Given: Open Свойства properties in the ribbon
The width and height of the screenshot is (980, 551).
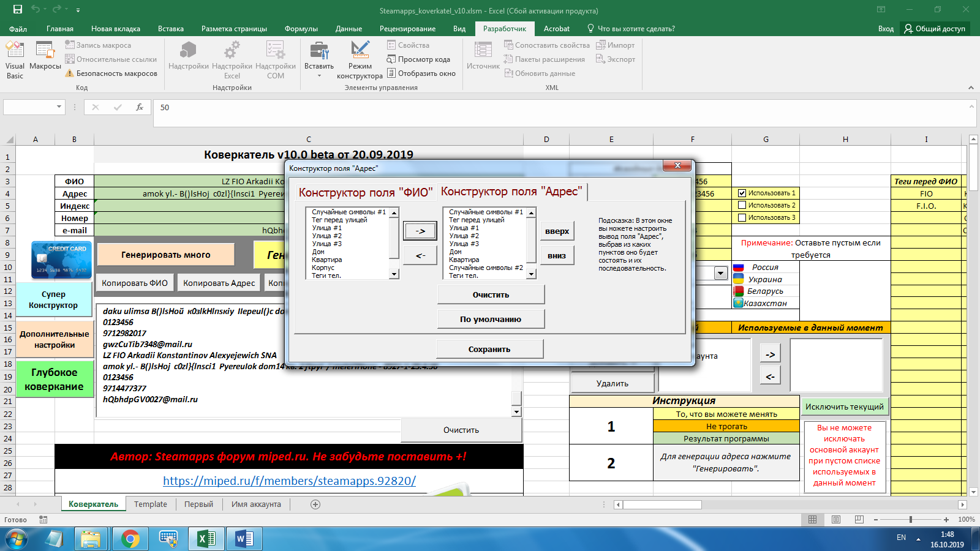Looking at the screenshot, I should click(408, 45).
